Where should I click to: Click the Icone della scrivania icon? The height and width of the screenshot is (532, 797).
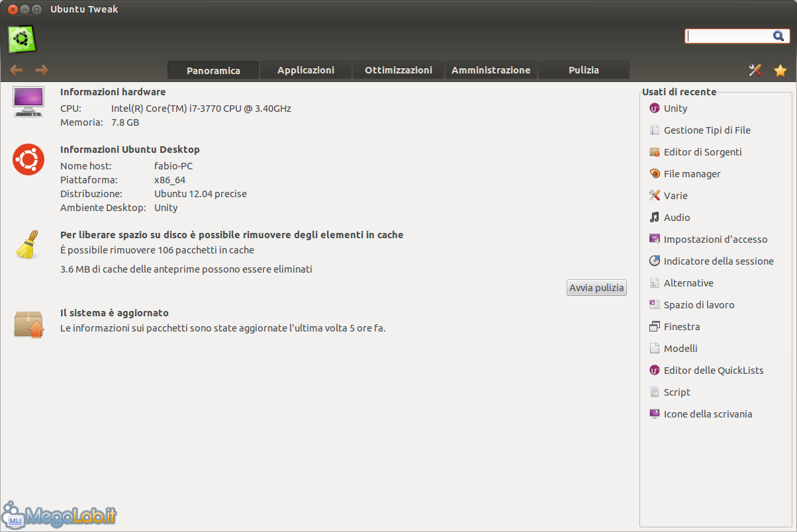click(655, 414)
